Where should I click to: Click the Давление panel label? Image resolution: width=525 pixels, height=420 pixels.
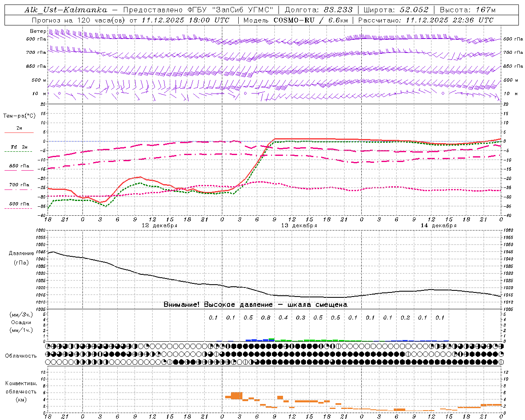coord(21,253)
